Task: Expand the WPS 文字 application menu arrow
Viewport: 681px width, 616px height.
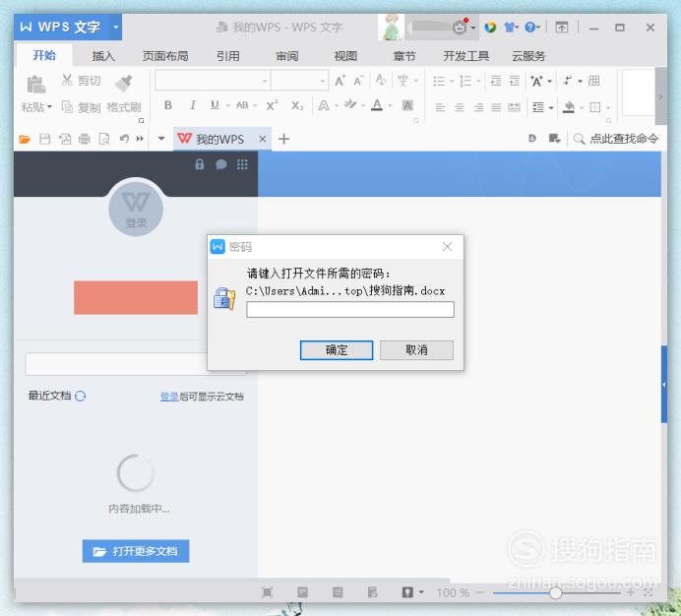Action: [x=115, y=27]
